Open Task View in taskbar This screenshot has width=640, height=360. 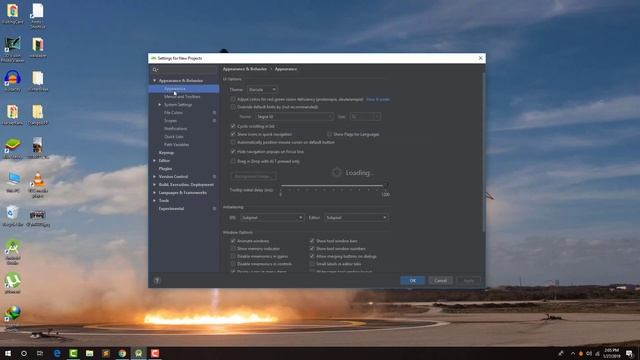point(40,353)
